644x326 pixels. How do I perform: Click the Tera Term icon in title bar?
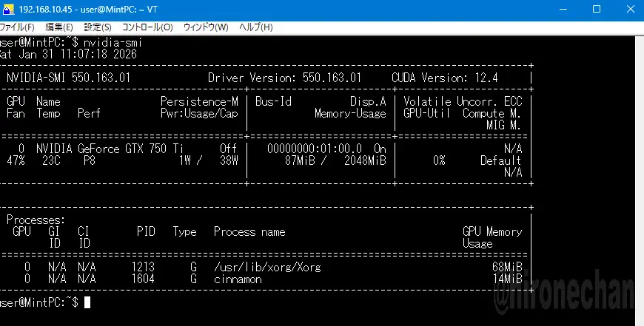click(x=7, y=9)
